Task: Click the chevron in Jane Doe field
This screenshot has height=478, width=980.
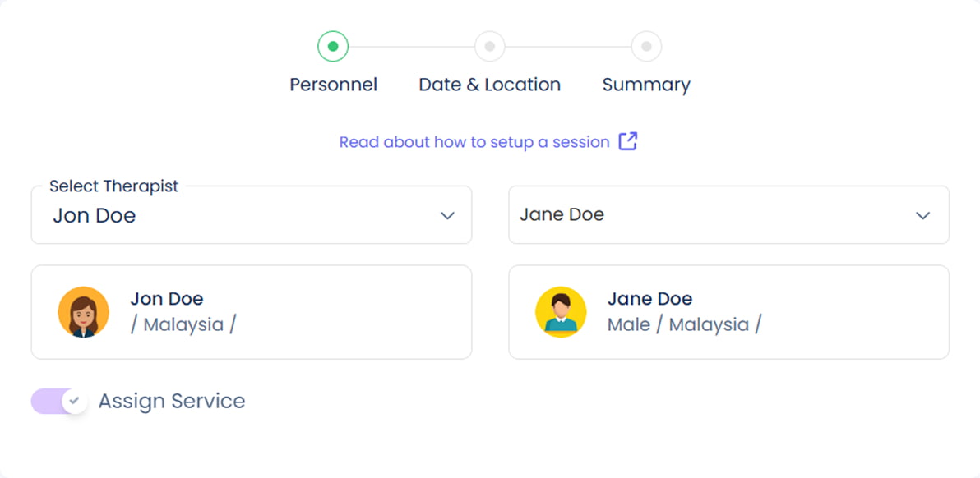Action: (923, 216)
